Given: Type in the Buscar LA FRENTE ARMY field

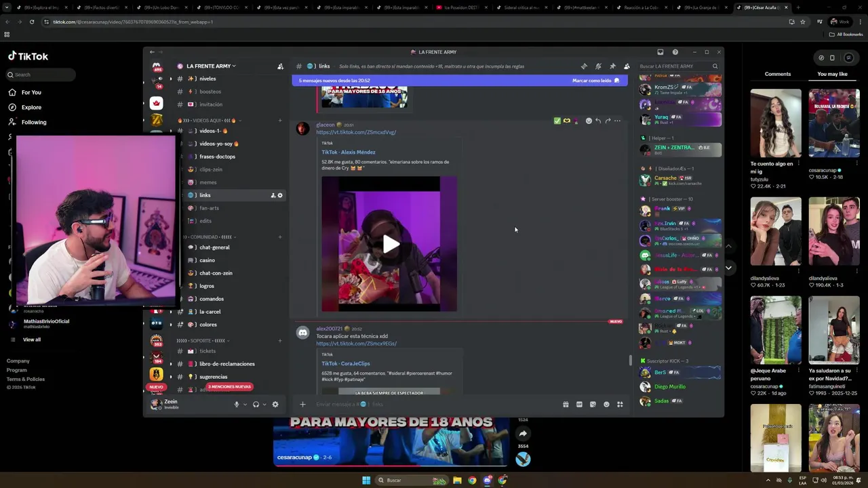Looking at the screenshot, I should point(678,66).
